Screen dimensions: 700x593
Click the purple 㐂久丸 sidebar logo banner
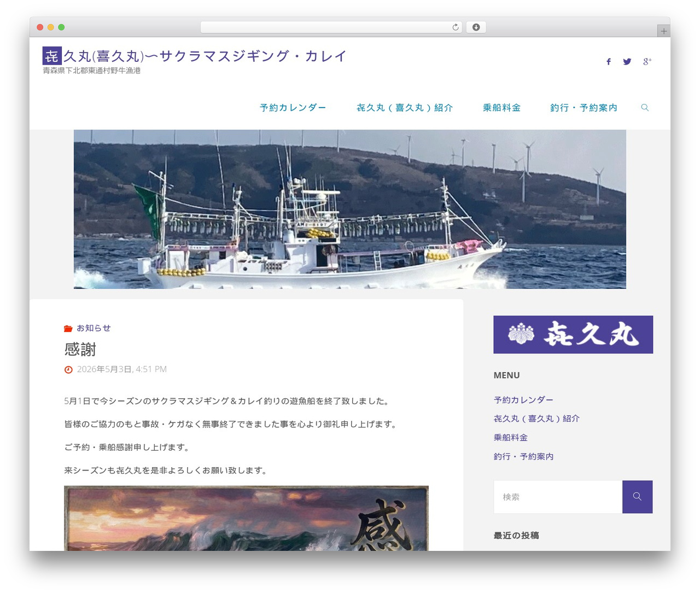[573, 334]
